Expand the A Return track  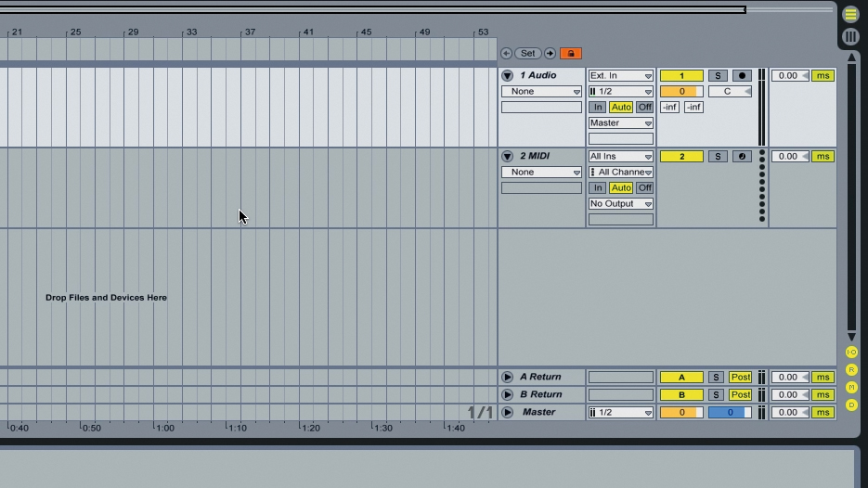tap(507, 377)
